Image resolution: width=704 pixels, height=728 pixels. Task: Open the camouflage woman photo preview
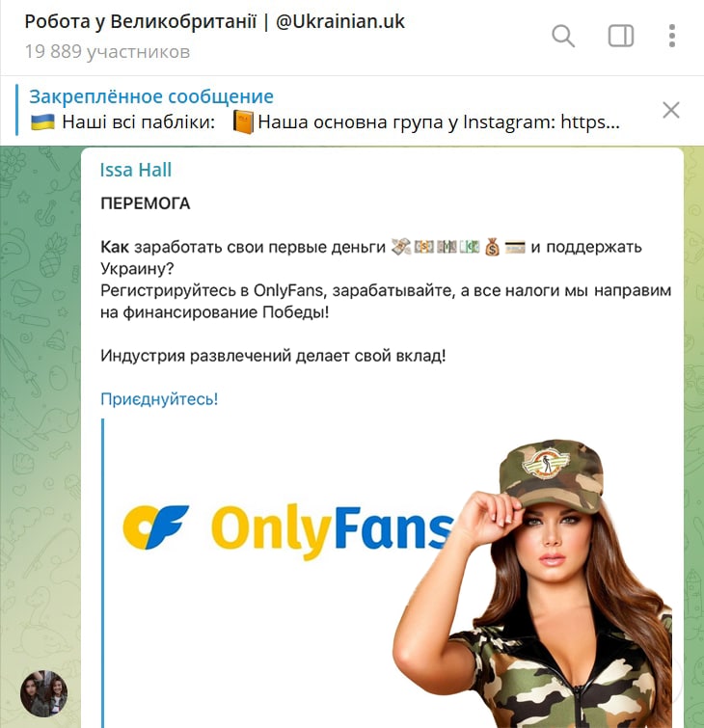tap(534, 583)
